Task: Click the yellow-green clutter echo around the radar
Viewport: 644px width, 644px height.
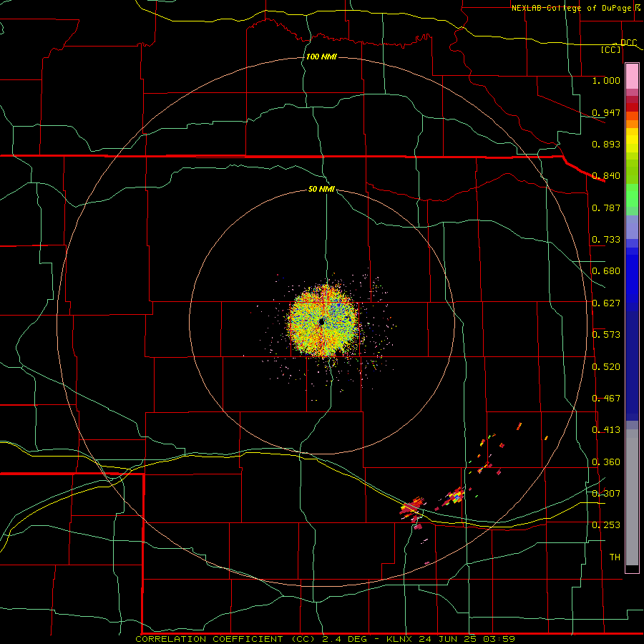Action: click(x=323, y=321)
